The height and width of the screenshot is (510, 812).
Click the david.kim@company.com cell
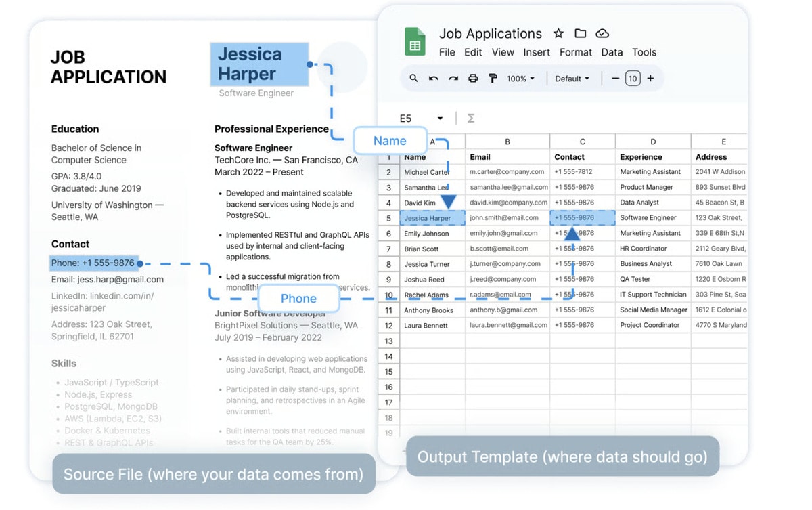tap(507, 203)
